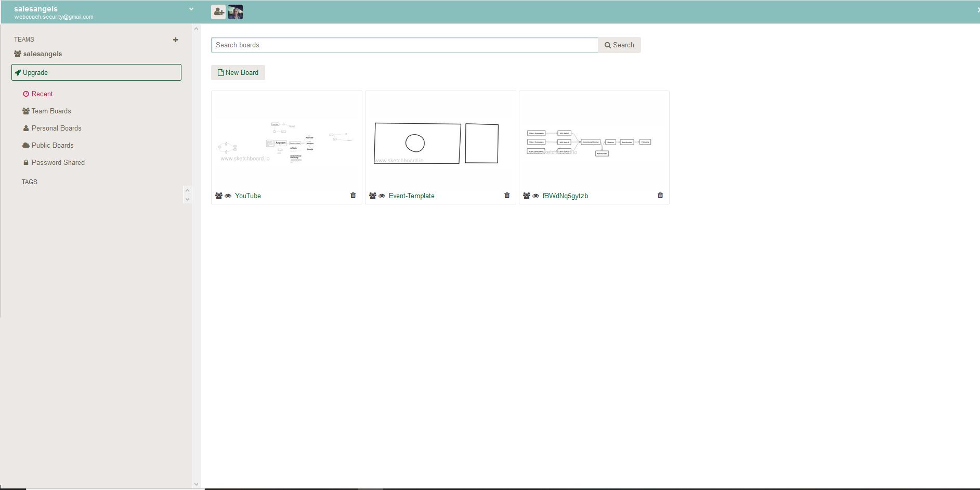
Task: Click the clock icon beside Recent
Action: [x=26, y=94]
